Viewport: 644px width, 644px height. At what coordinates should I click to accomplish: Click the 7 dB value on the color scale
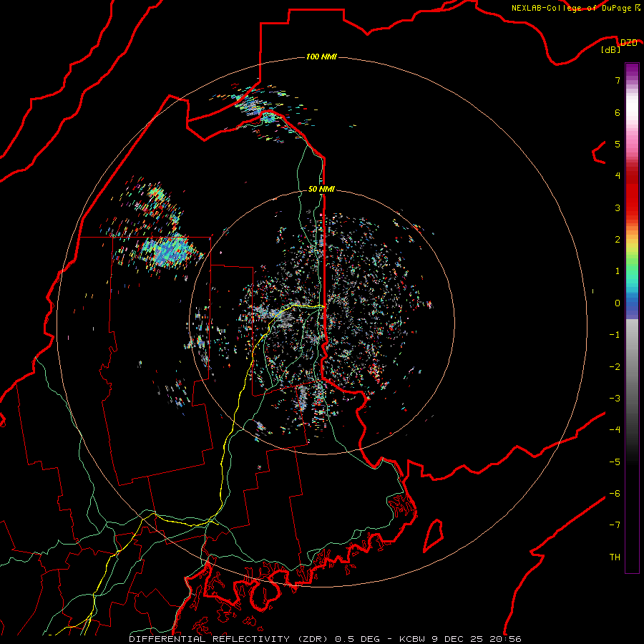coord(618,80)
